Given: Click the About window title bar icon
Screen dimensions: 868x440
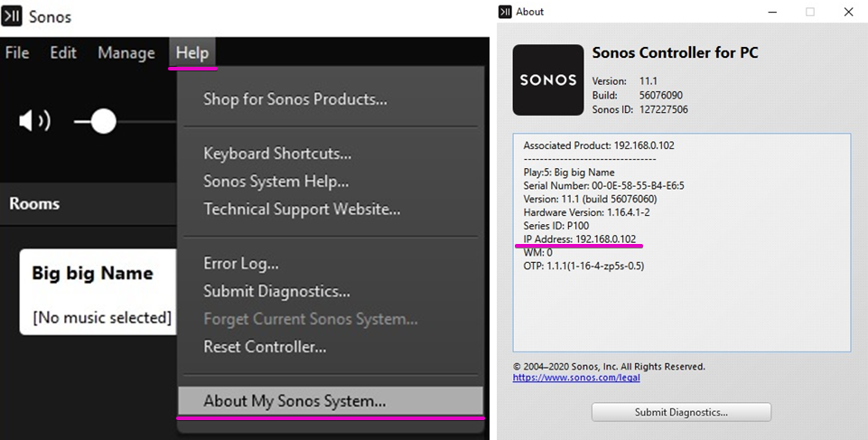Looking at the screenshot, I should 505,12.
